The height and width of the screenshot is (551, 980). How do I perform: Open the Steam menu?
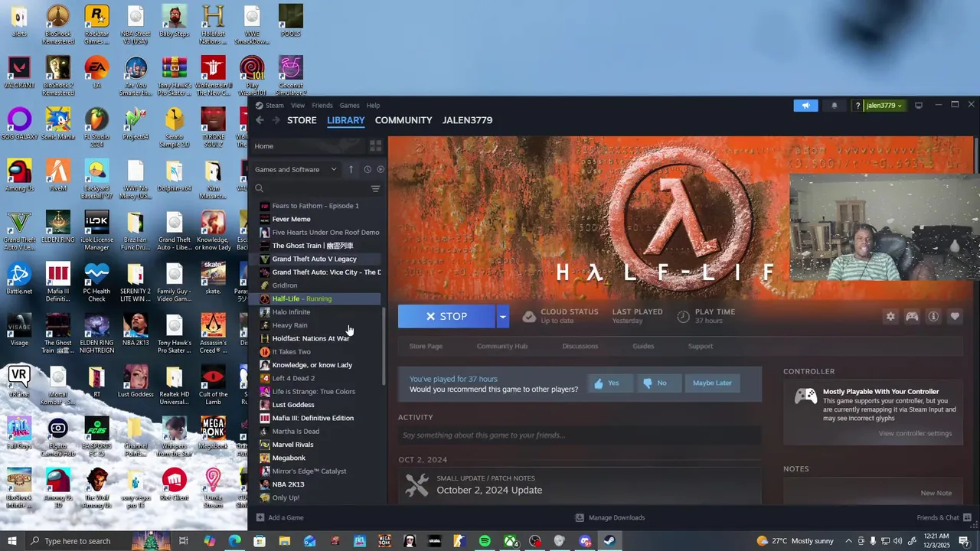[269, 106]
